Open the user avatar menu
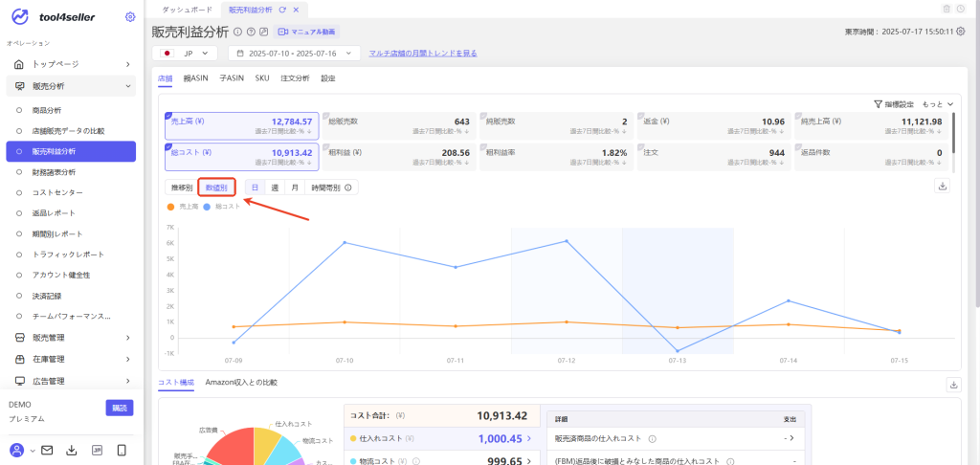This screenshot has height=465, width=980. pyautogui.click(x=17, y=450)
